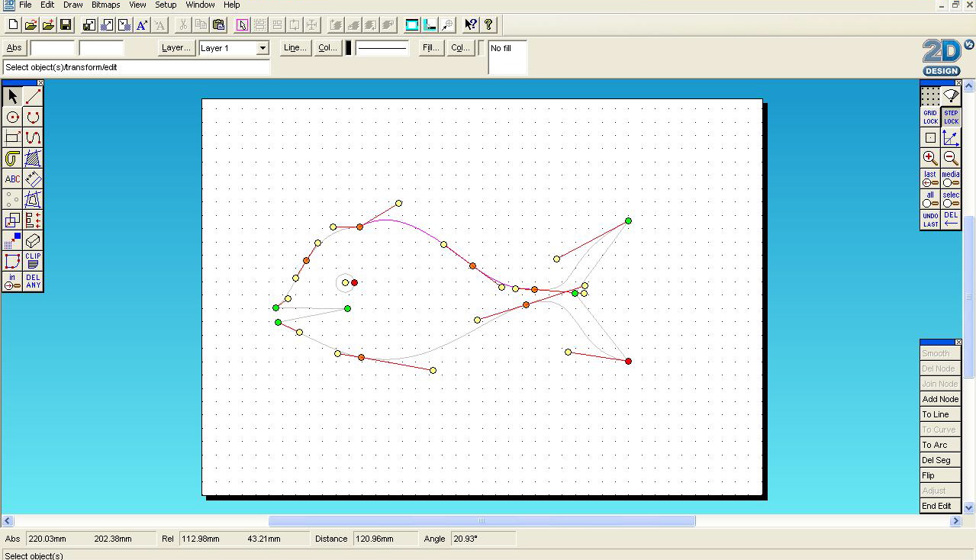
Task: Enable the Abs coordinate mode
Action: [13, 47]
